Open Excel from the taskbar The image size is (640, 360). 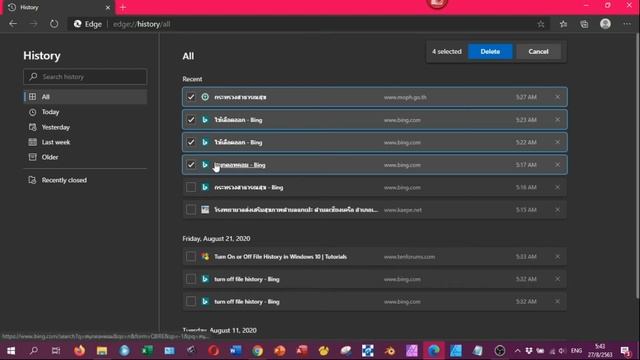click(x=147, y=350)
